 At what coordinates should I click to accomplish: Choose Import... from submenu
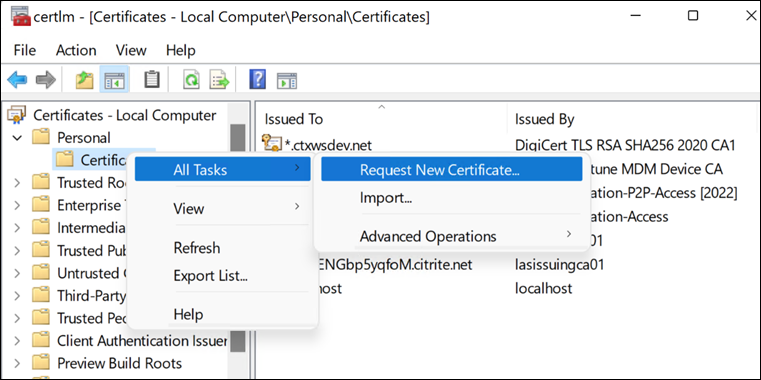(451, 198)
